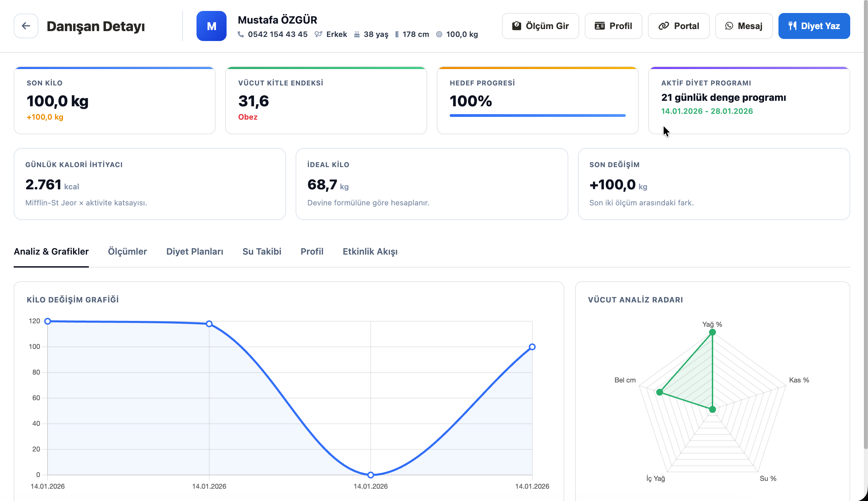Select the Etkinlik Akışı tab

coord(370,252)
